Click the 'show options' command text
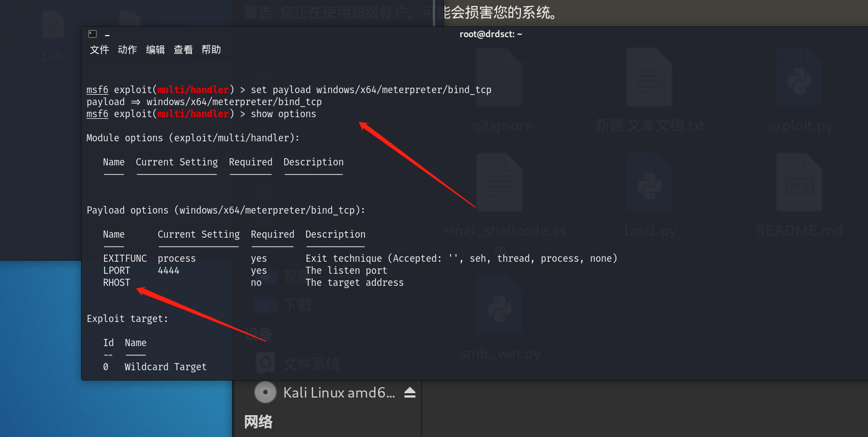The image size is (868, 437). [283, 114]
